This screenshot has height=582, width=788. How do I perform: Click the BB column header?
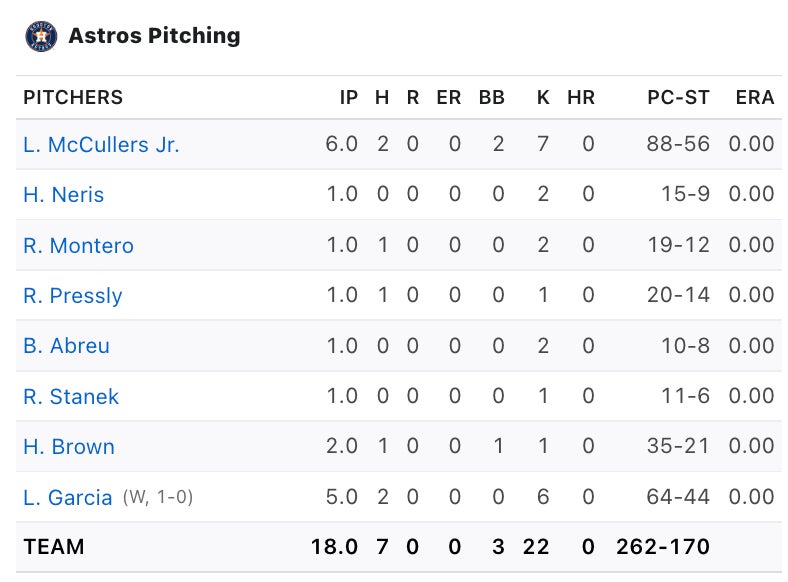[x=491, y=97]
